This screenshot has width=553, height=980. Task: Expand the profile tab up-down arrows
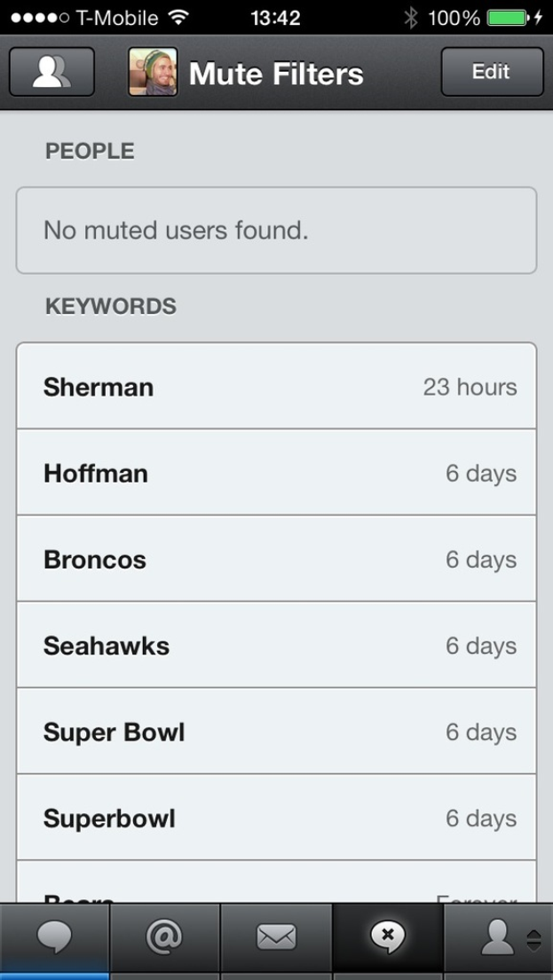tap(533, 939)
